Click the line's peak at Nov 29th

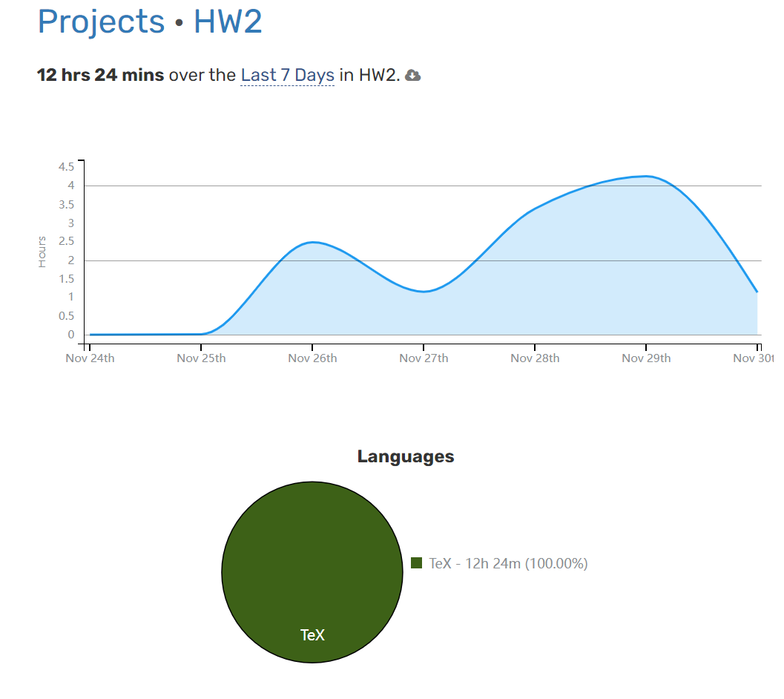click(646, 177)
